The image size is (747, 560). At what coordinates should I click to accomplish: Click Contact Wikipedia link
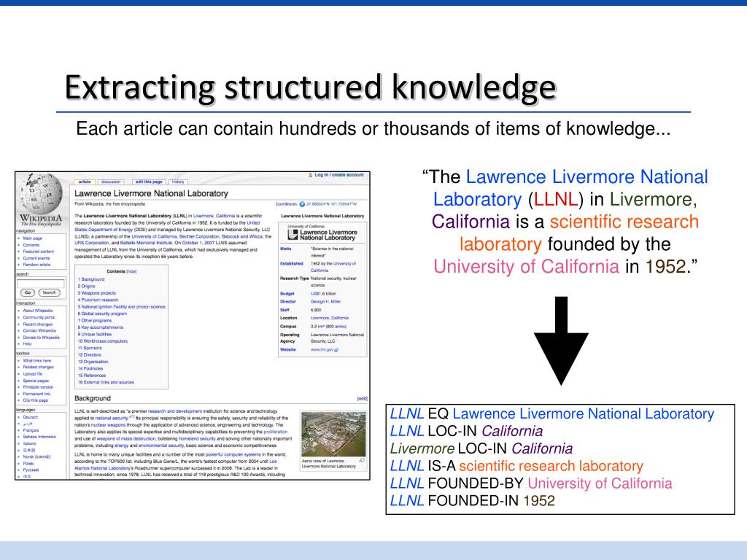pos(39,330)
